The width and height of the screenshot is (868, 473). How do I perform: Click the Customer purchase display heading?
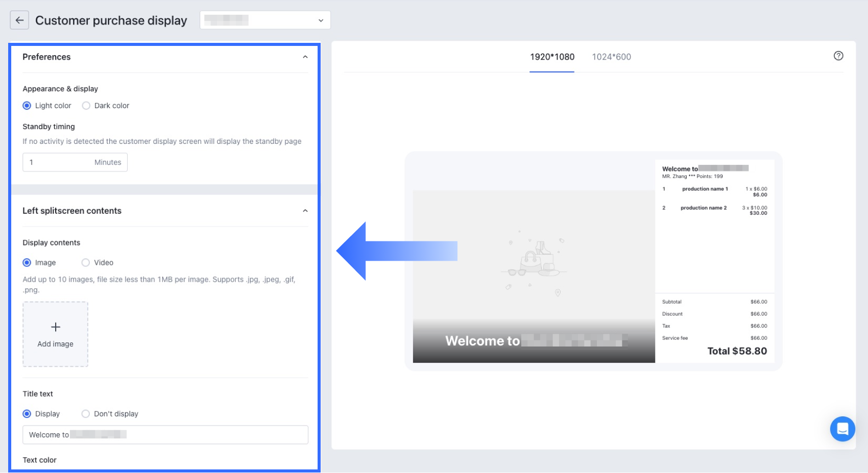click(111, 20)
